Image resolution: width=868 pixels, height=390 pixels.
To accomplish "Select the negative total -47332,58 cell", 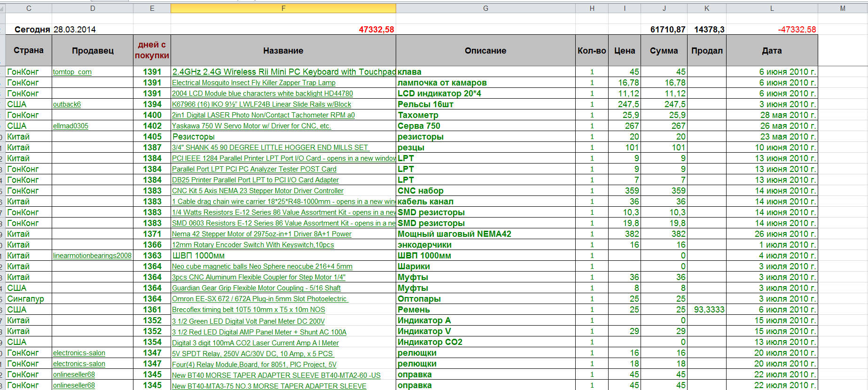I will coord(797,30).
